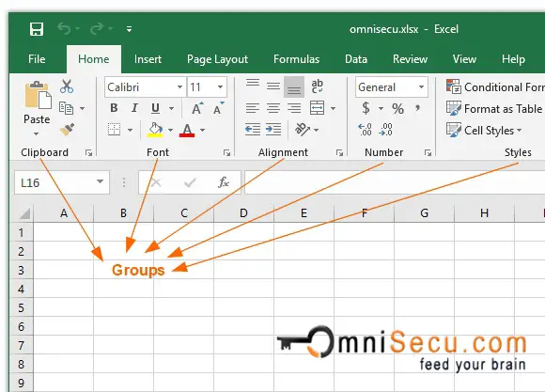Screen dimensions: 545x392
Task: Align text right
Action: pos(294,108)
